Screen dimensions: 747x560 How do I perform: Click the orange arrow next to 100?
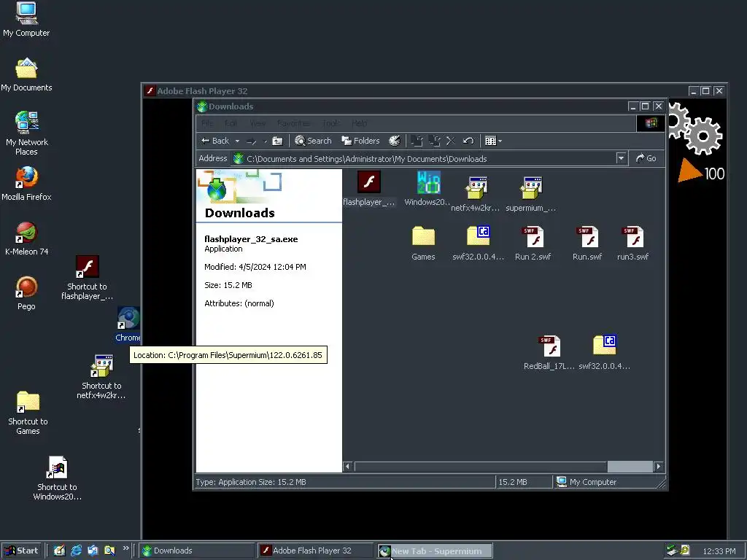coord(690,171)
